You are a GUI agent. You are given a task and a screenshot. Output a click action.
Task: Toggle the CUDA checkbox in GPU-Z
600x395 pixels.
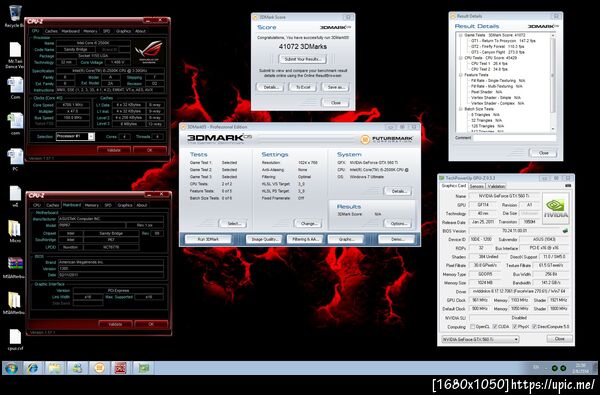click(x=495, y=327)
